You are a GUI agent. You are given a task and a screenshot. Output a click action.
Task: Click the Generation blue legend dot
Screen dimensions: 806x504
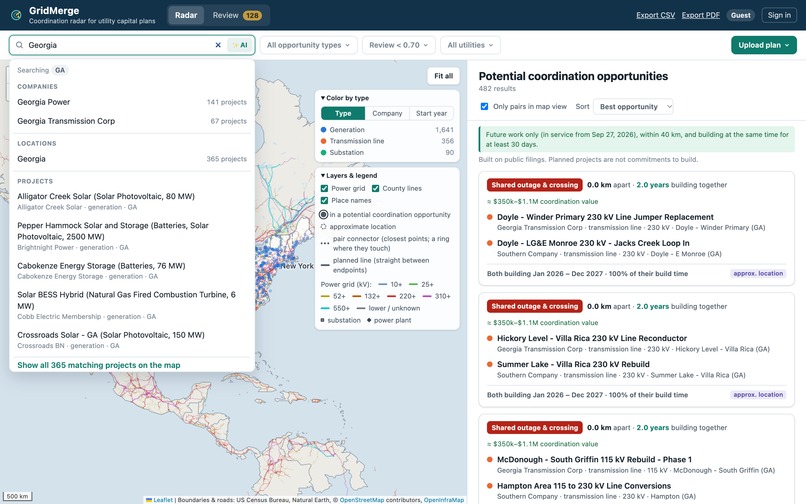pyautogui.click(x=324, y=130)
